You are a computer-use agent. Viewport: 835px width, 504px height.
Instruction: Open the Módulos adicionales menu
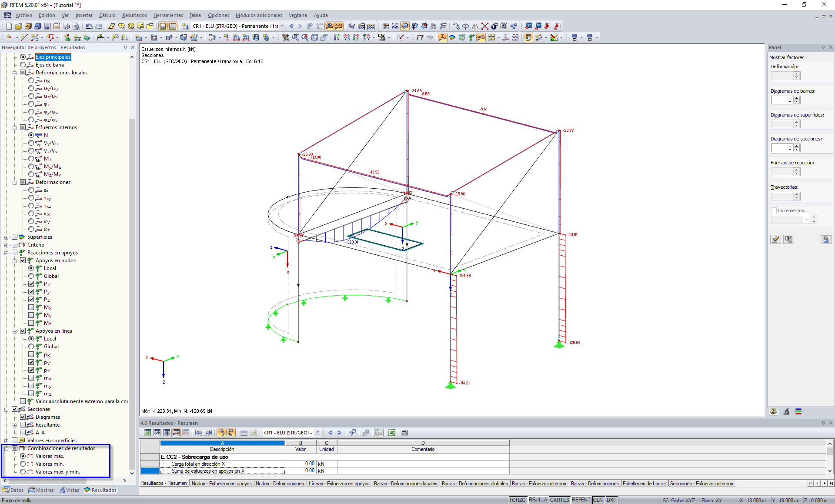(x=259, y=15)
